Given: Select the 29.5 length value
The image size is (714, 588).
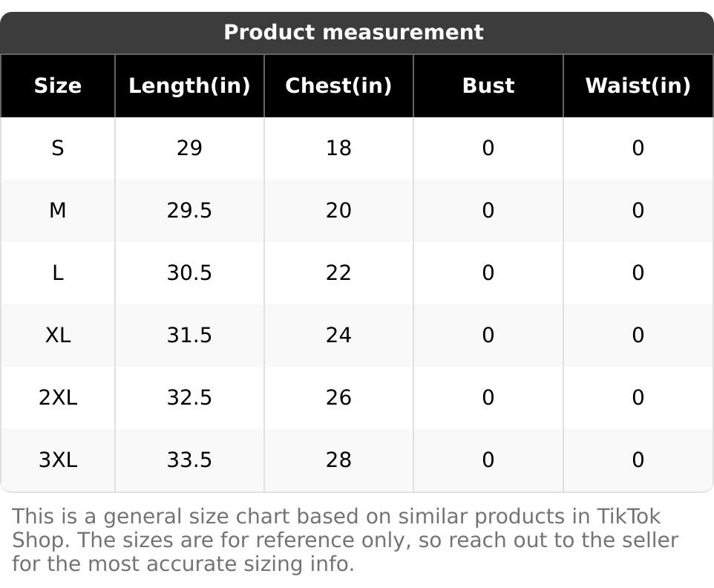Looking at the screenshot, I should 189,211.
